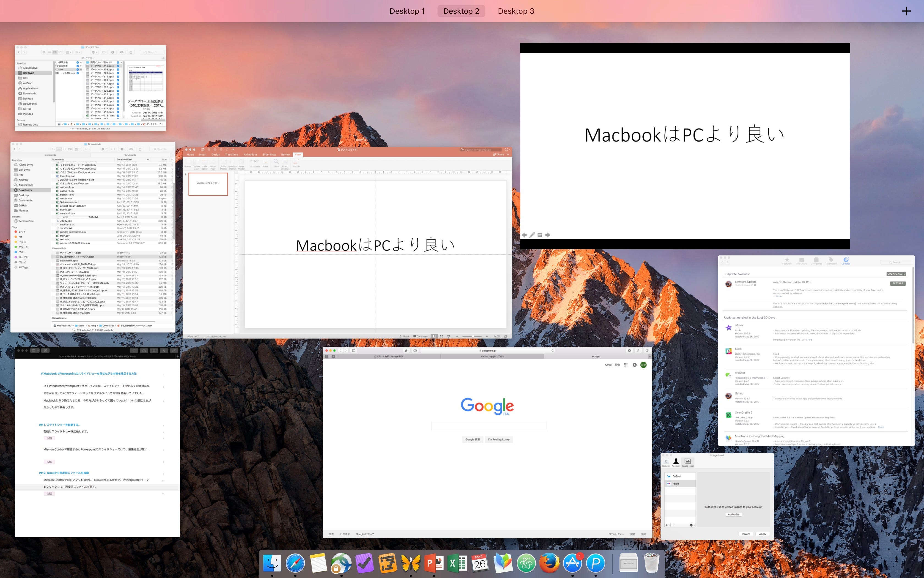924x578 pixels.
Task: Adjust the PowerPoint zoom slider in status bar
Action: [472, 336]
